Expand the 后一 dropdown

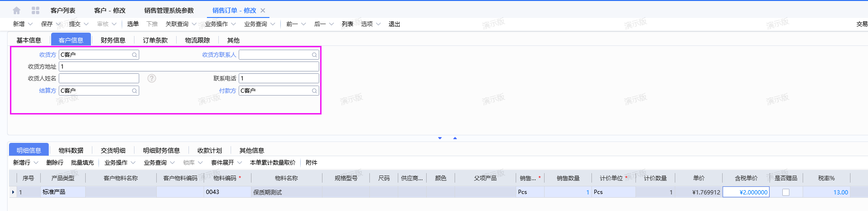pyautogui.click(x=331, y=24)
